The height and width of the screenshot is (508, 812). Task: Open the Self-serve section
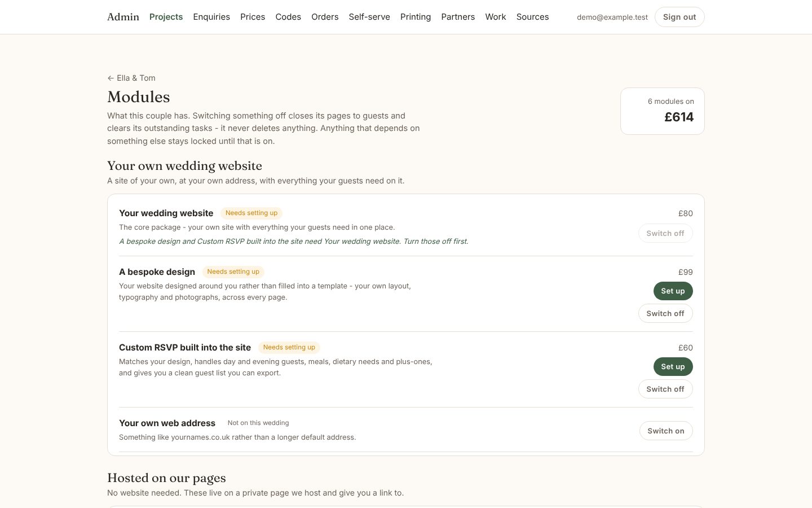point(369,17)
